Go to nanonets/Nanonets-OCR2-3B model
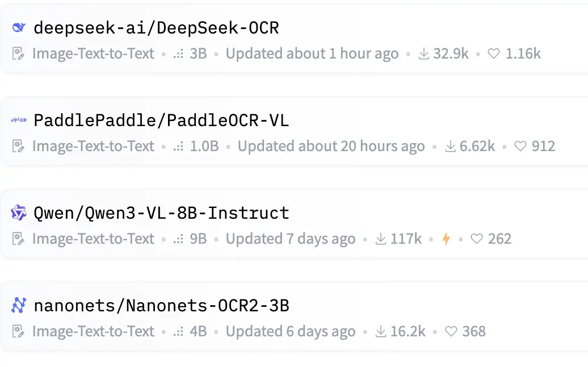Image resolution: width=588 pixels, height=367 pixels. click(161, 306)
